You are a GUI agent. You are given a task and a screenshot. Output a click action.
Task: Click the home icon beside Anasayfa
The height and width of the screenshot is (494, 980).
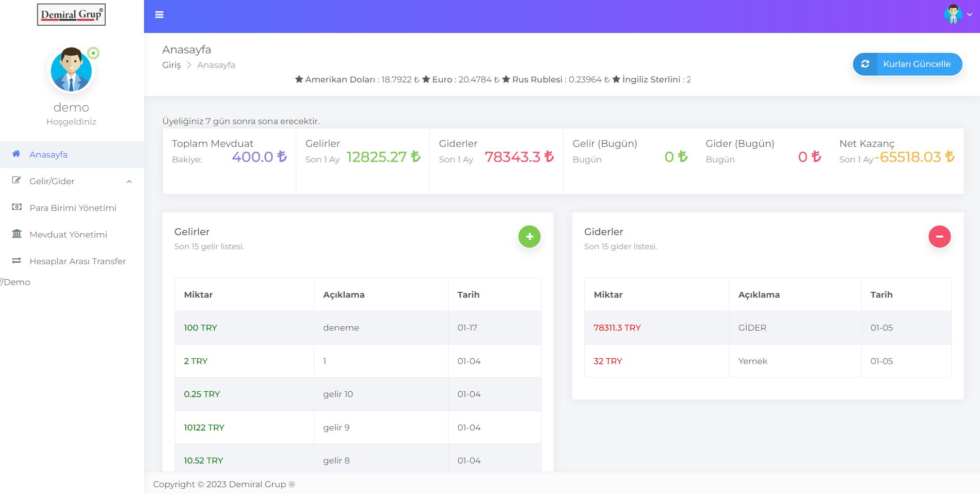(16, 154)
